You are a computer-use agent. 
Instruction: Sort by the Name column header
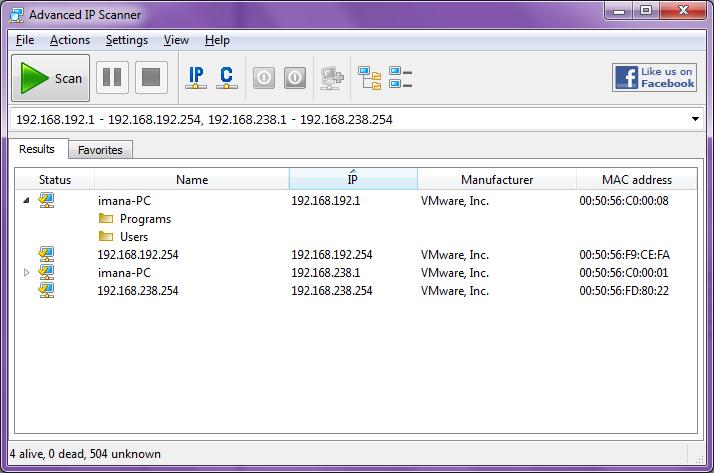[192, 179]
